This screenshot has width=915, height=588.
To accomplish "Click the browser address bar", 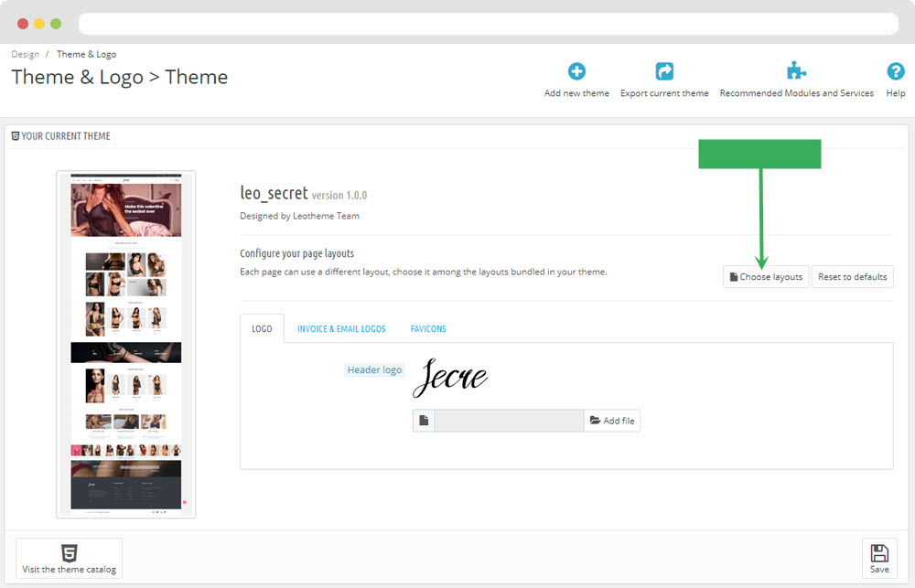I will tap(489, 24).
